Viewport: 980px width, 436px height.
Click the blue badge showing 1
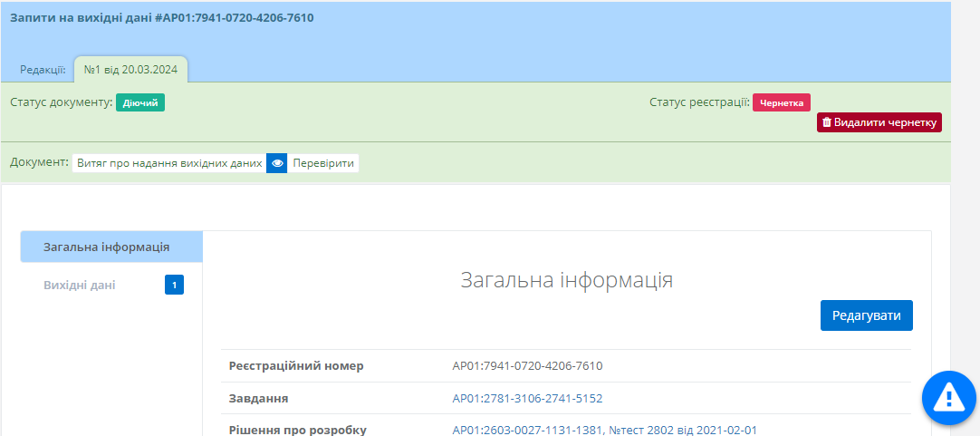click(174, 286)
